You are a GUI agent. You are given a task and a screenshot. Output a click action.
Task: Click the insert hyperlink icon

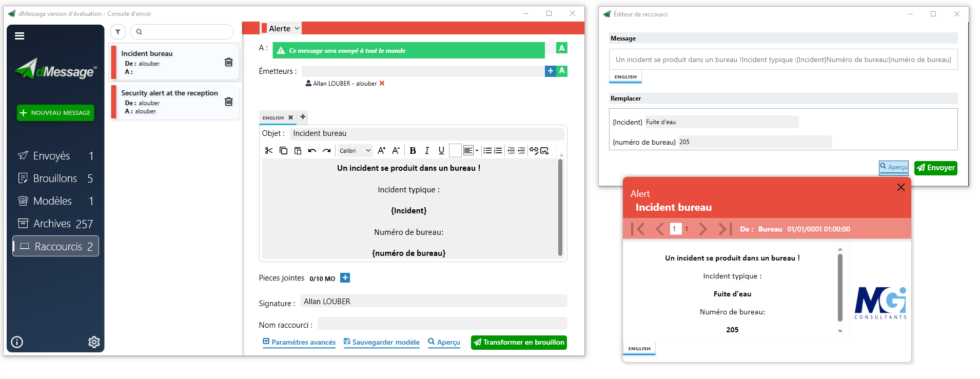[x=534, y=150]
